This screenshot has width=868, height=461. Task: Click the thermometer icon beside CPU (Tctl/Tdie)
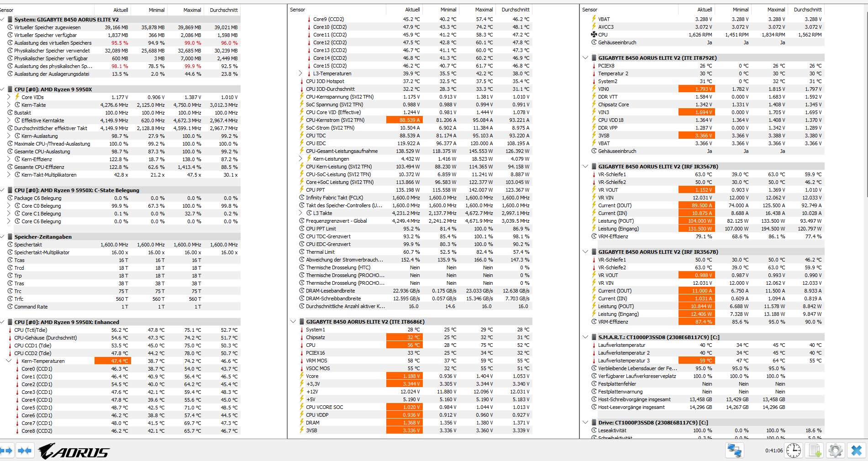pos(10,330)
